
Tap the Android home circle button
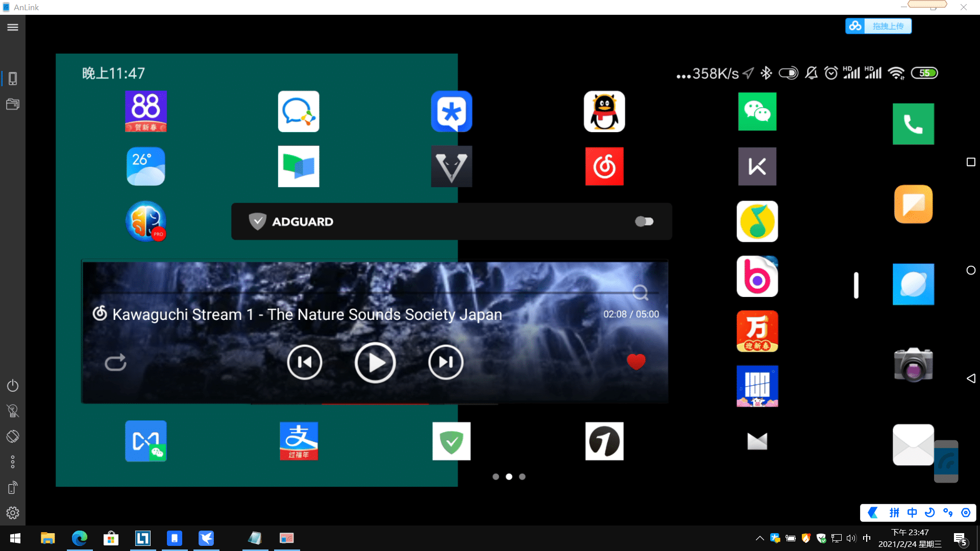coord(971,270)
